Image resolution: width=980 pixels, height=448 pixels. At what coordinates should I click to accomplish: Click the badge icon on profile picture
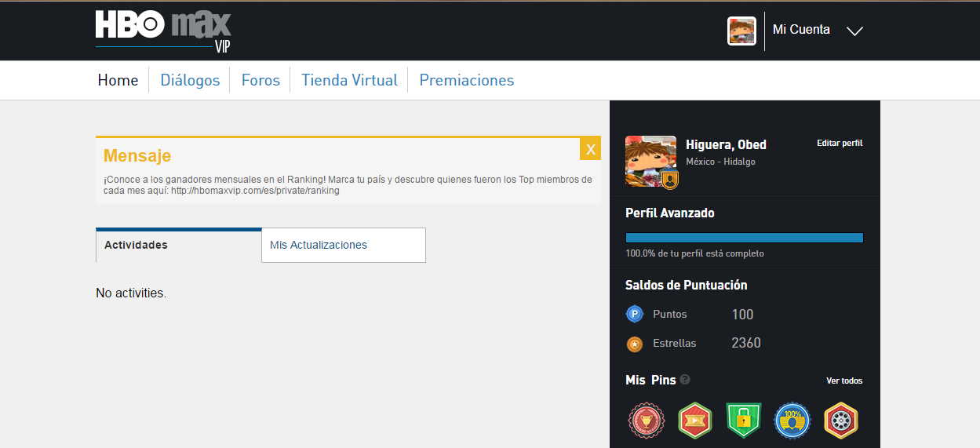(x=670, y=180)
